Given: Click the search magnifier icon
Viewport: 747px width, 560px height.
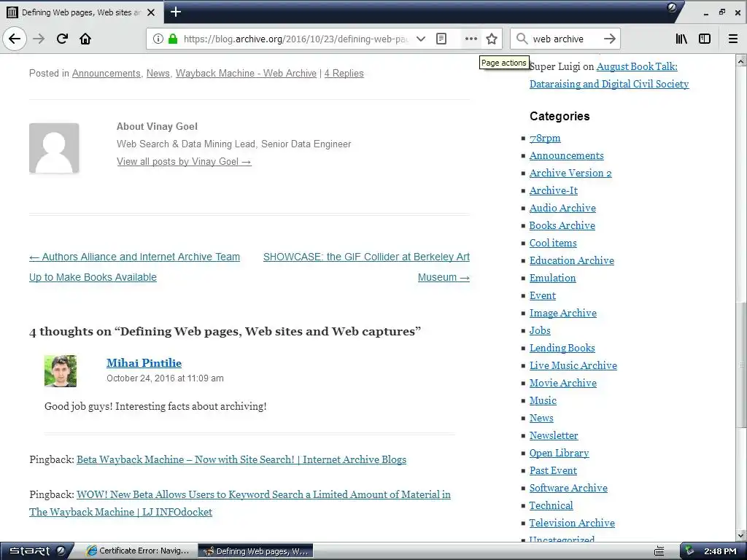Looking at the screenshot, I should 522,39.
